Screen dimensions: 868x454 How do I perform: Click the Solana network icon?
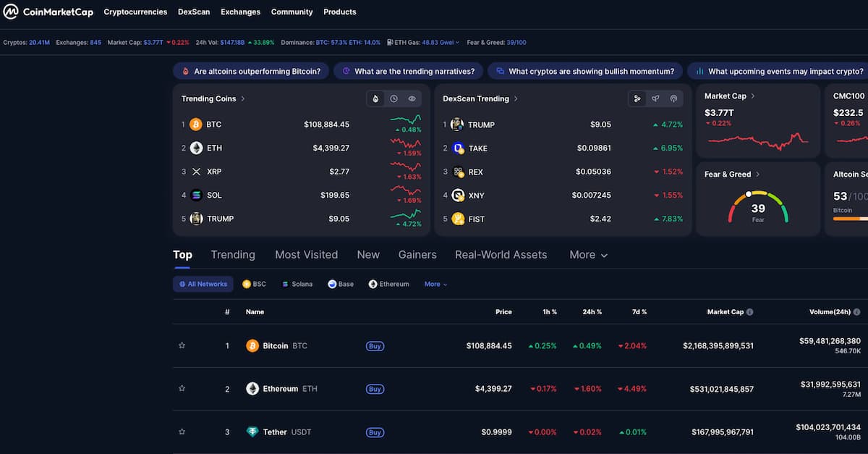coord(286,284)
